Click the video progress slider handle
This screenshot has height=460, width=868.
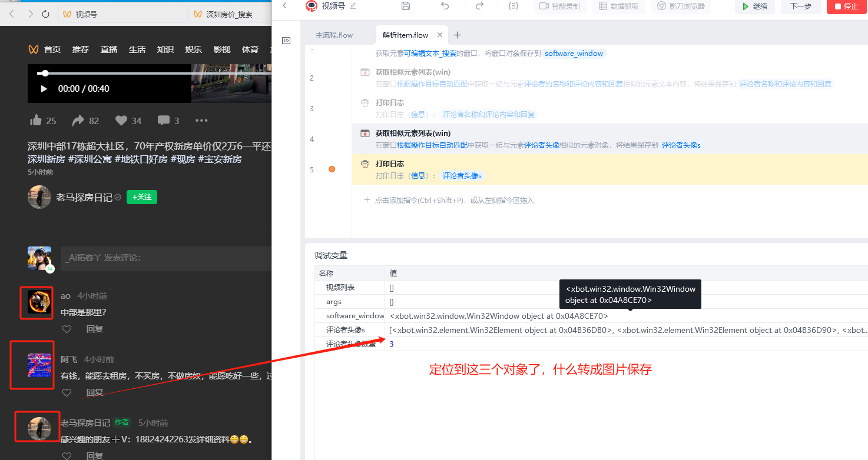coord(45,74)
